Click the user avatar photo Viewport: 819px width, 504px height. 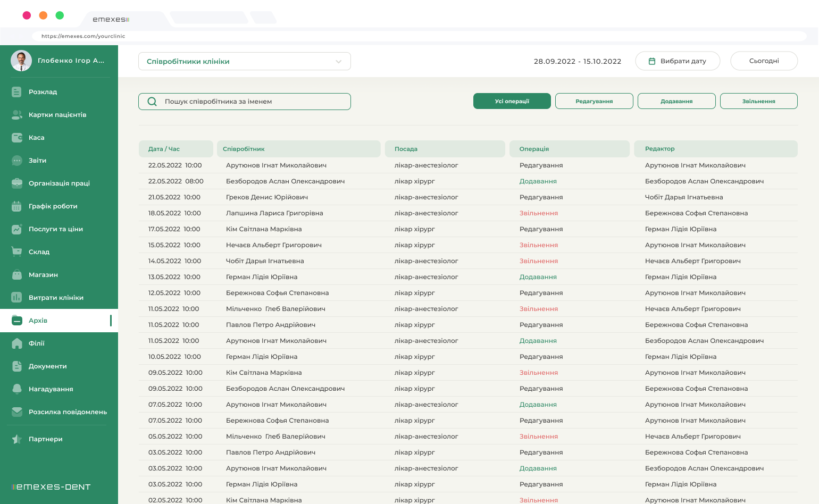tap(21, 61)
